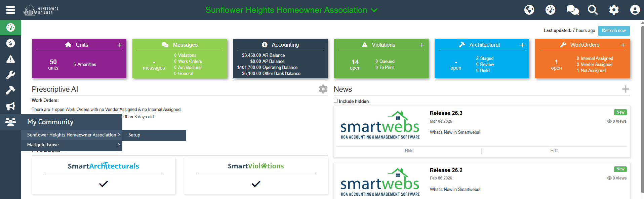Screen dimensions: 644x199
Task: Select Setup in the community submenu
Action: click(134, 135)
